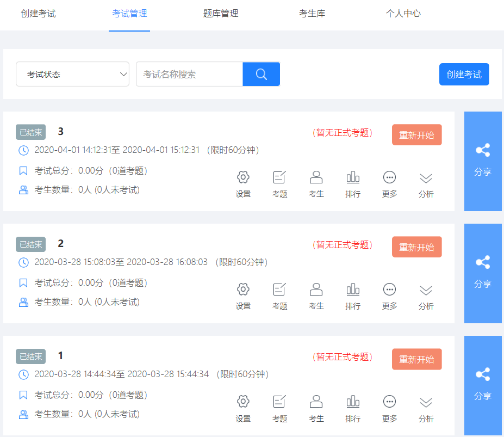Open 考题 questions icon for exam 1
Image resolution: width=504 pixels, height=437 pixels.
[x=279, y=402]
